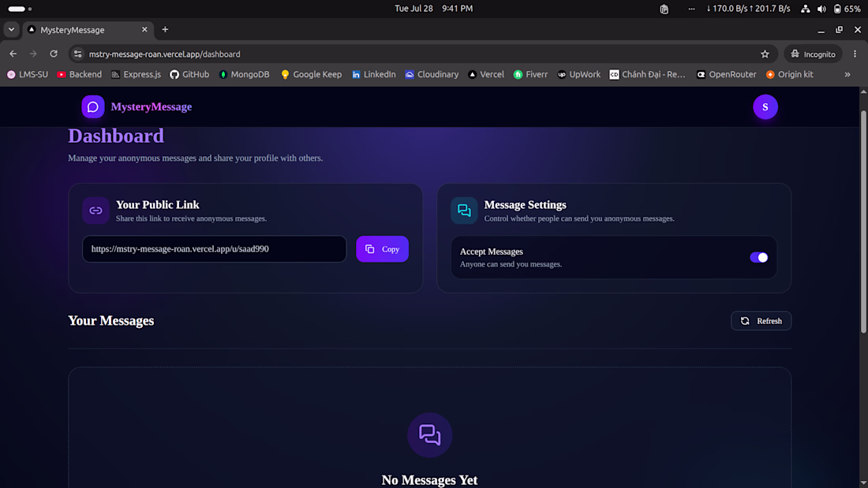Click the Incognito indicator button

pos(813,54)
